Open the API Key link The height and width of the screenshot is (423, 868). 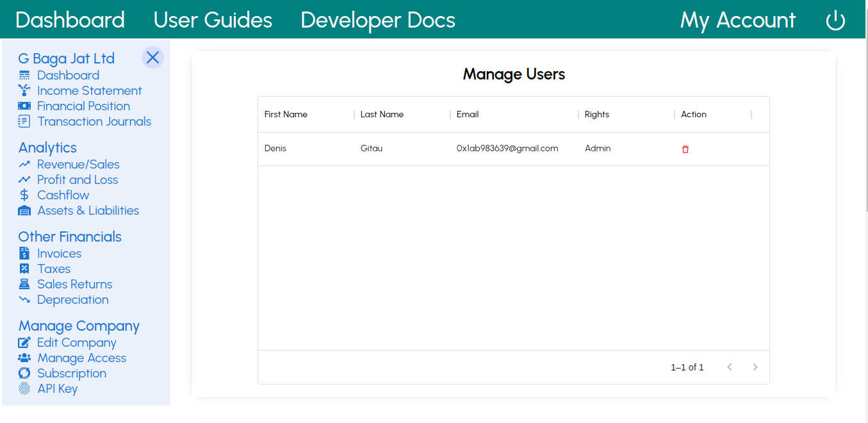tap(58, 389)
